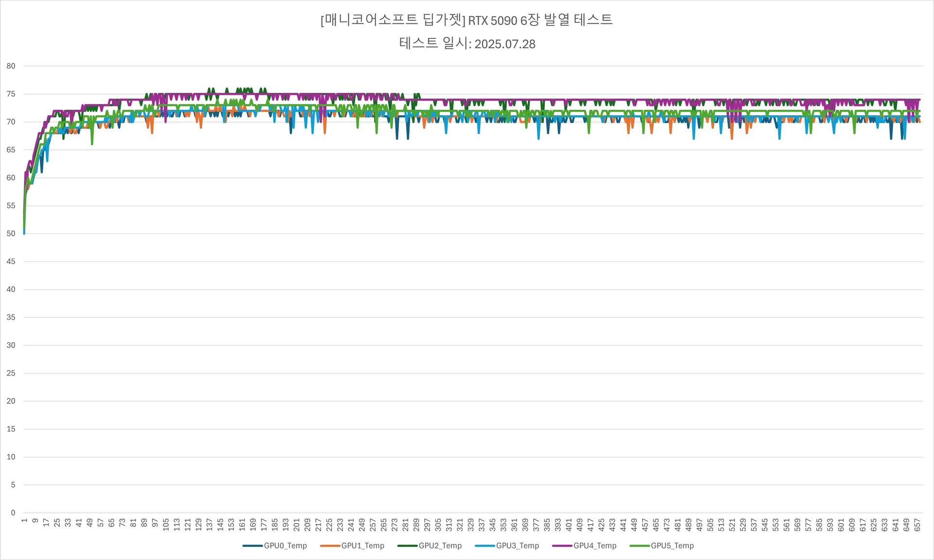934x560 pixels.
Task: Click the 25 value on the y-axis
Action: click(x=11, y=373)
